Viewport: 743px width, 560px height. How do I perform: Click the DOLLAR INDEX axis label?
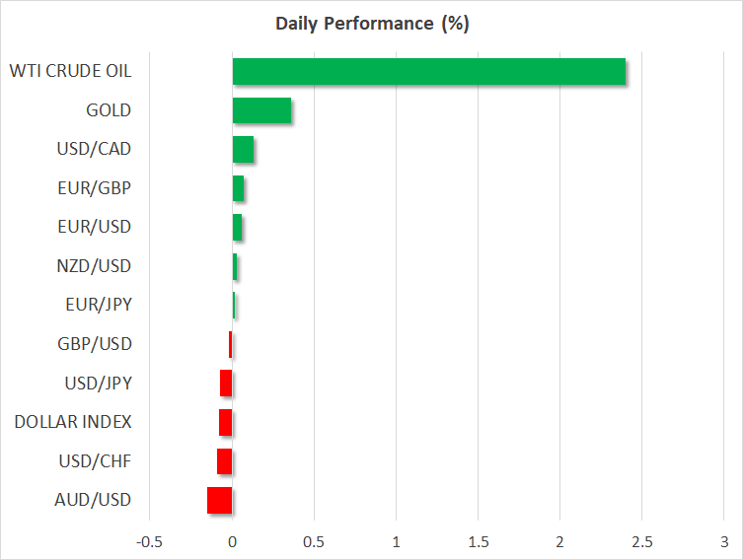[x=73, y=422]
